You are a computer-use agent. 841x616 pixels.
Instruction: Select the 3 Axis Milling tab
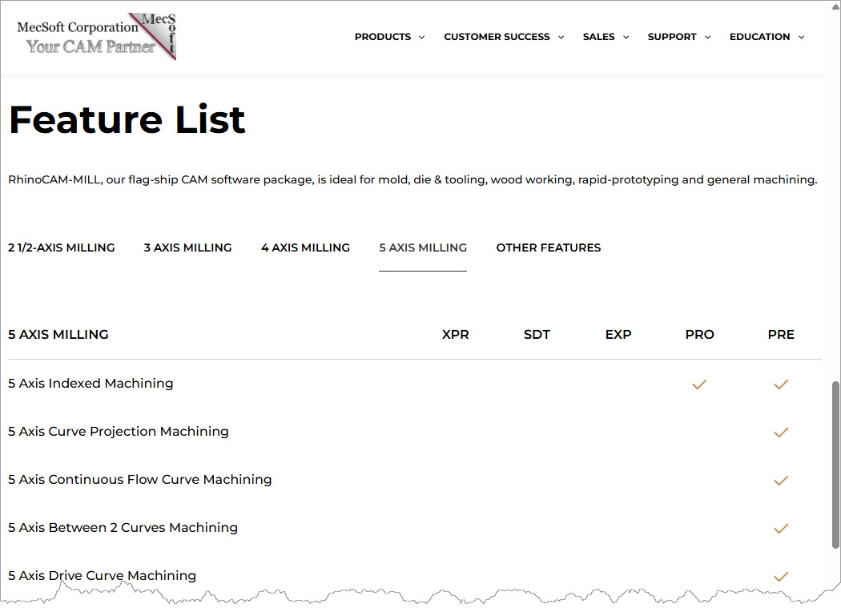[x=187, y=248]
